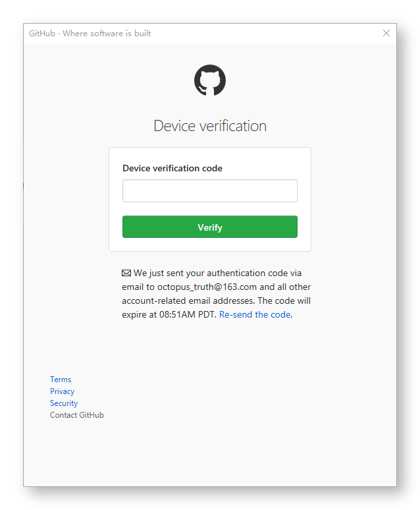Click empty space in the title bar
The image size is (420, 510).
pyautogui.click(x=263, y=34)
